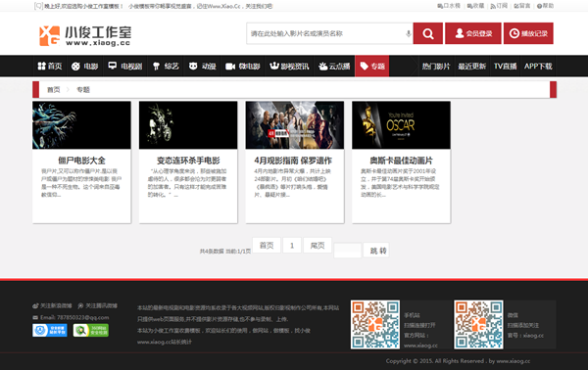
Task: Click the 跳转 jump button
Action: point(376,251)
